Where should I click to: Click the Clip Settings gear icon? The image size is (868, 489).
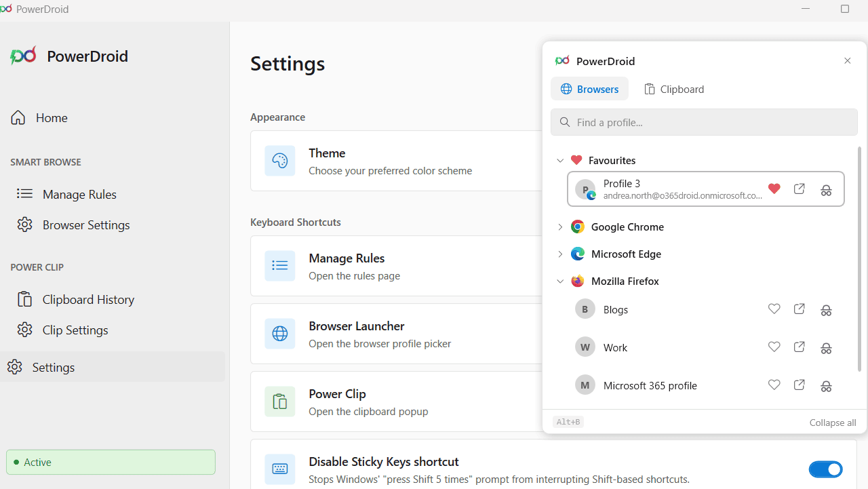coord(25,330)
